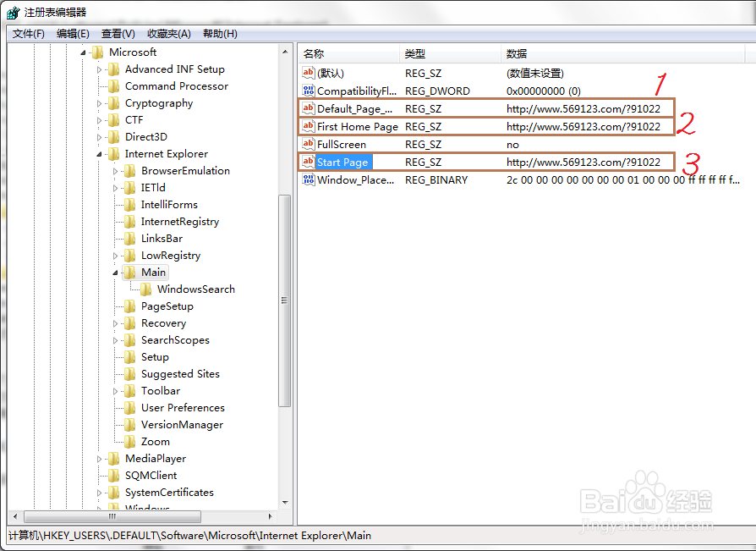Click the tree pane scroll up arrow
The height and width of the screenshot is (551, 756).
click(x=285, y=52)
